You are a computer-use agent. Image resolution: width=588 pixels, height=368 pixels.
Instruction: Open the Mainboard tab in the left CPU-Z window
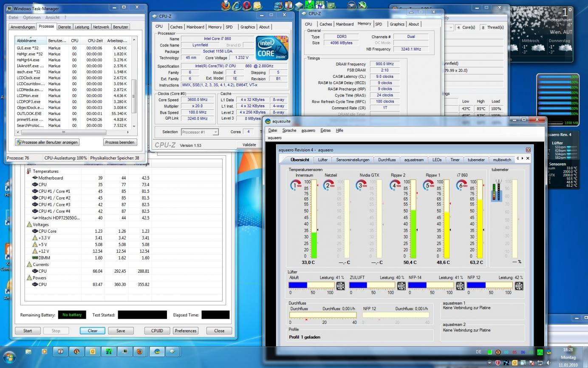tap(195, 27)
